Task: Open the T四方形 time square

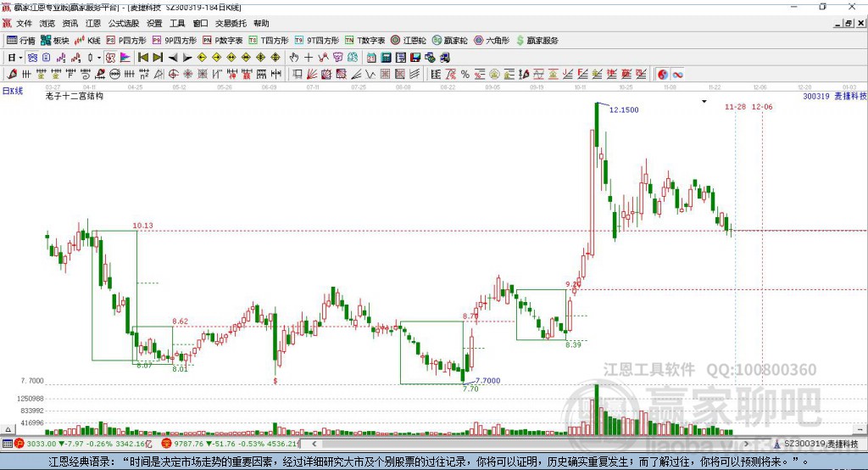Action: [x=269, y=41]
